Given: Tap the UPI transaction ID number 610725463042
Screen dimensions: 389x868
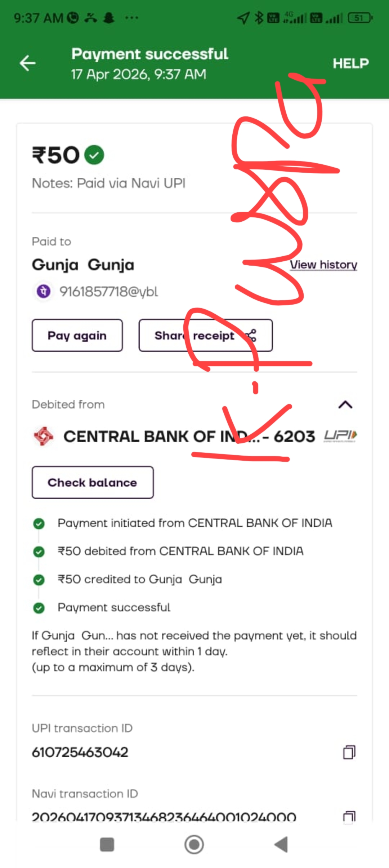Looking at the screenshot, I should point(80,752).
